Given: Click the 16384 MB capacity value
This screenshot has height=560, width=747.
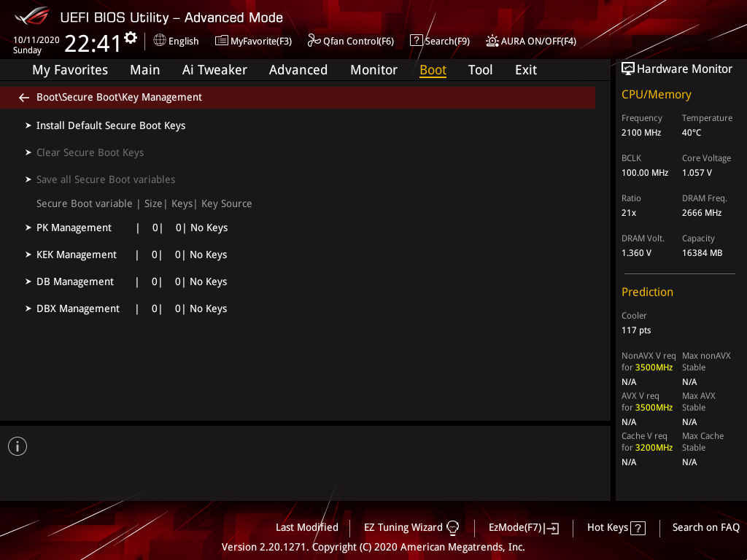Looking at the screenshot, I should coord(703,253).
